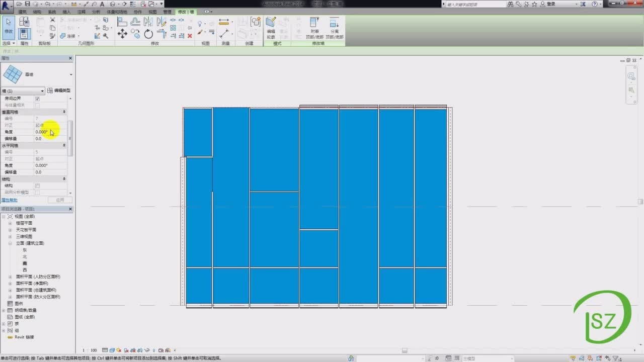The height and width of the screenshot is (362, 644).
Task: Click horizontal grid Offset (偏移量) 0.0 field
Action: (50, 172)
